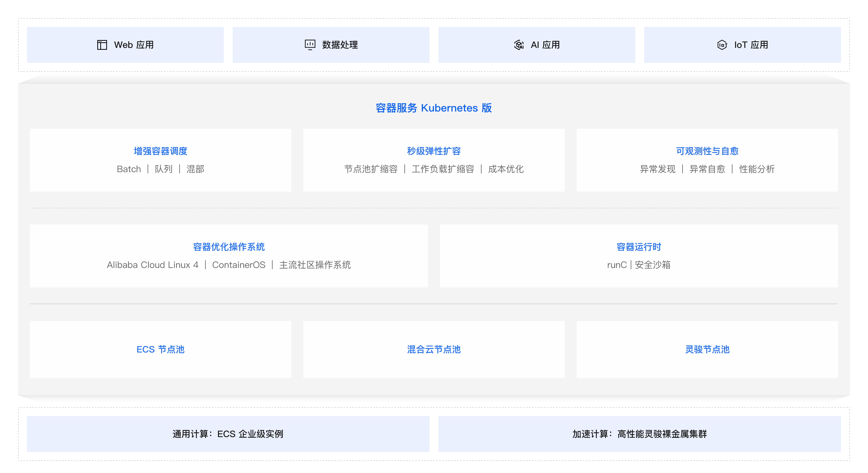
Task: Click the 通用计算：ECS 企业级实例 bar
Action: pos(228,434)
